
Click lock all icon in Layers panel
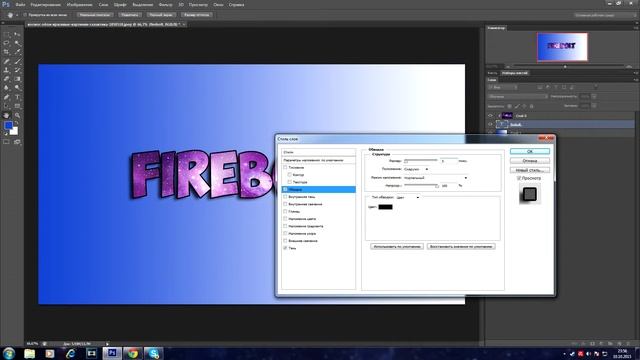click(x=531, y=106)
